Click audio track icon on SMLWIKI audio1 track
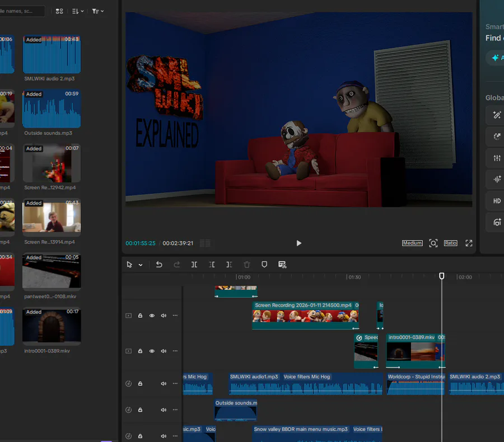Image resolution: width=504 pixels, height=442 pixels. coord(129,384)
